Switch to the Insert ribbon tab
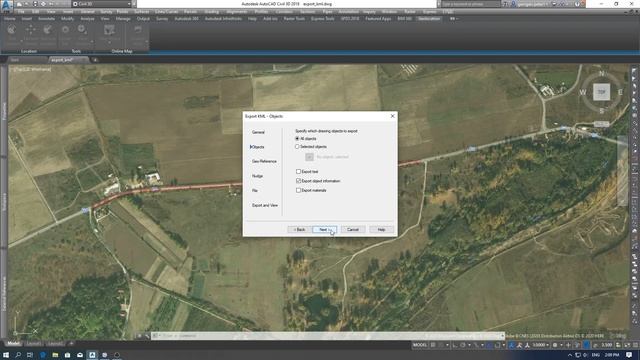 [x=27, y=19]
